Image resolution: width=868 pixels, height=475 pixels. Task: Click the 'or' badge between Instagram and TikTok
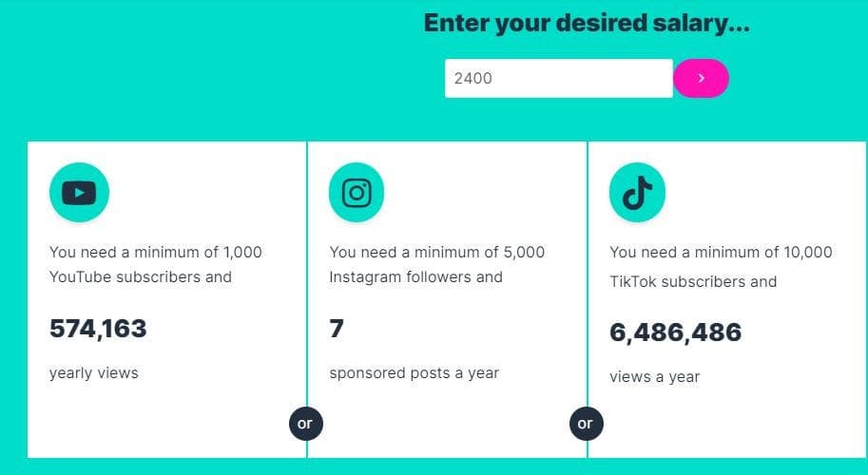586,424
